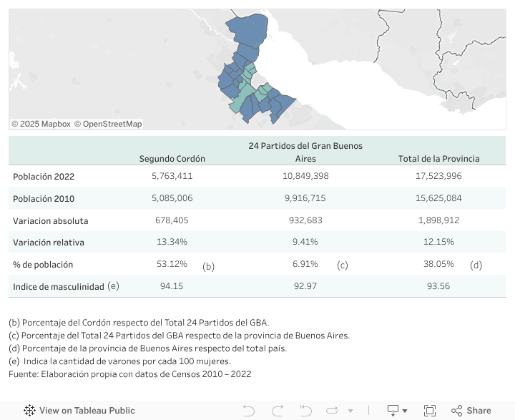This screenshot has width=515, height=420.
Task: Select the Total de la Provincia header
Action: (x=438, y=159)
